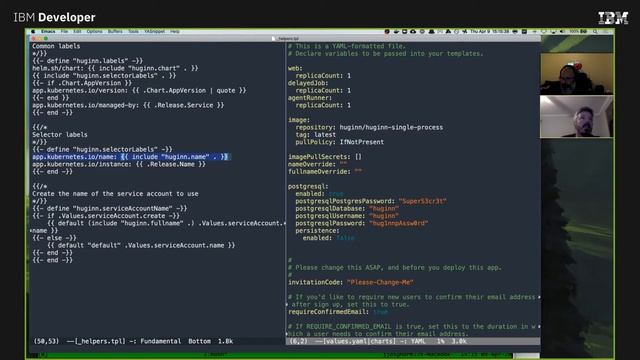The height and width of the screenshot is (360, 640).
Task: Select the top presenter webcam thumbnail
Action: 576,73
